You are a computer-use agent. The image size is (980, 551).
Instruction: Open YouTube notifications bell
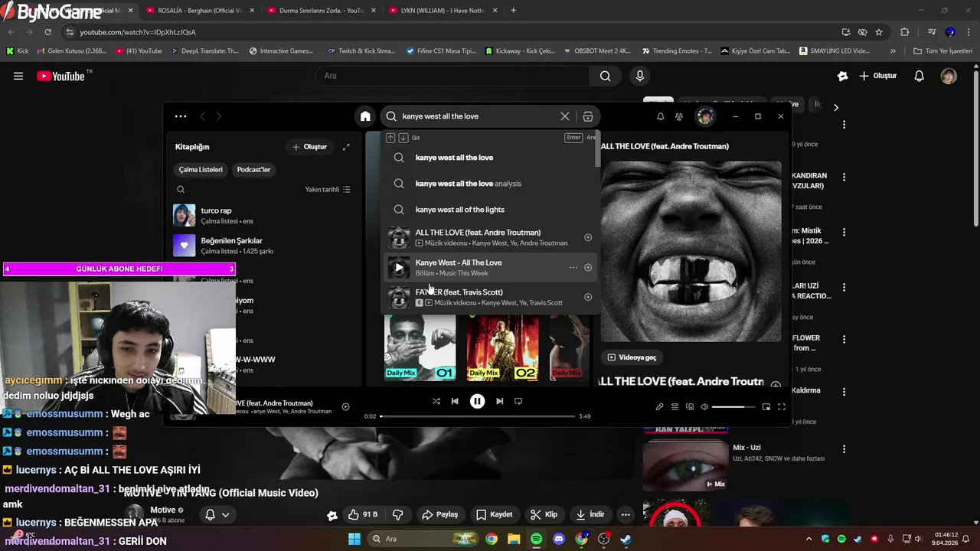920,76
